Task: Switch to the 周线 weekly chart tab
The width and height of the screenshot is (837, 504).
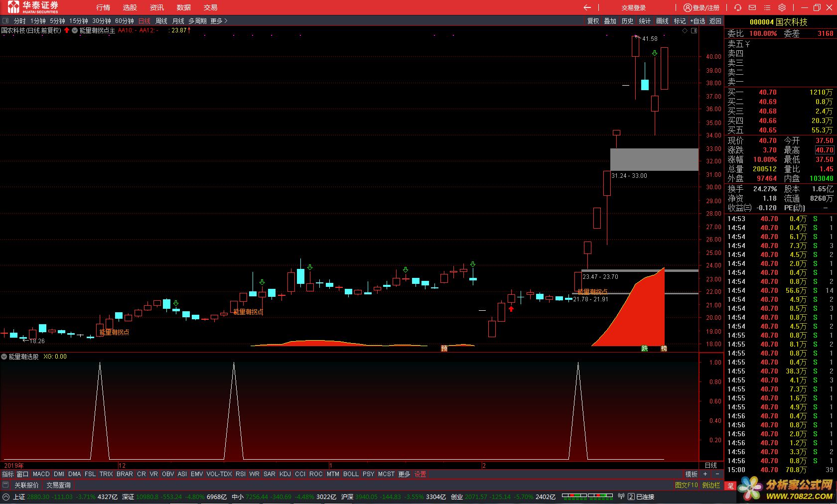Action: [161, 21]
